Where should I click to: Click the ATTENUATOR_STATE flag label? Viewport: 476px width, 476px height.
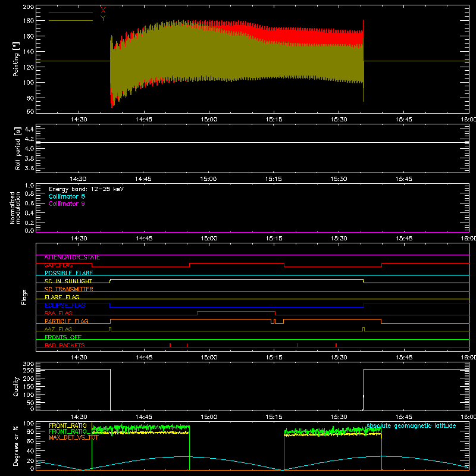[72, 258]
